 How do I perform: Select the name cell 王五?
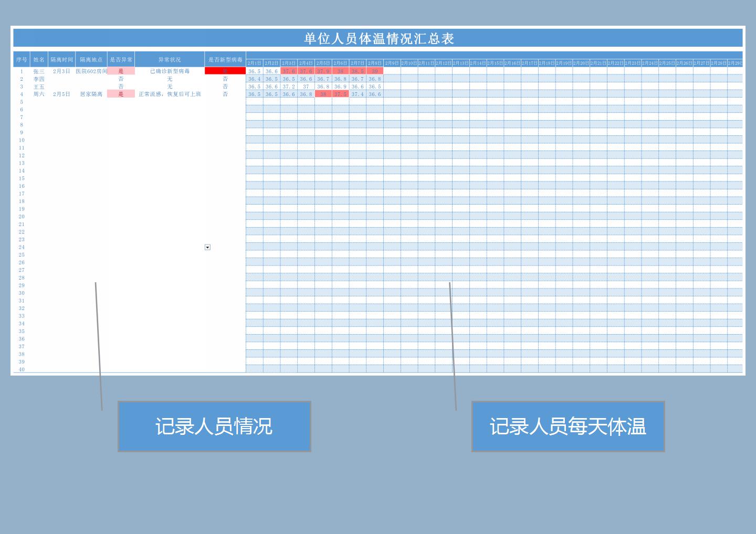coord(39,87)
